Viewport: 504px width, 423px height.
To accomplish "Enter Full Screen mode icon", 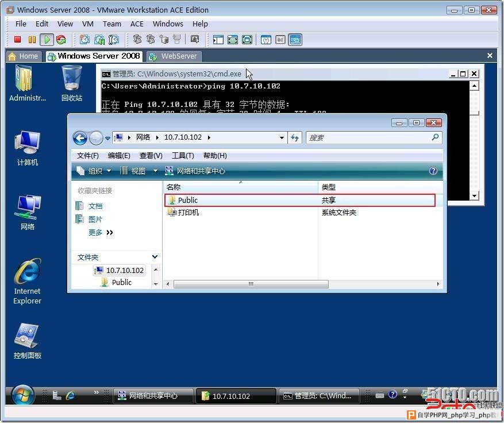I will click(247, 40).
